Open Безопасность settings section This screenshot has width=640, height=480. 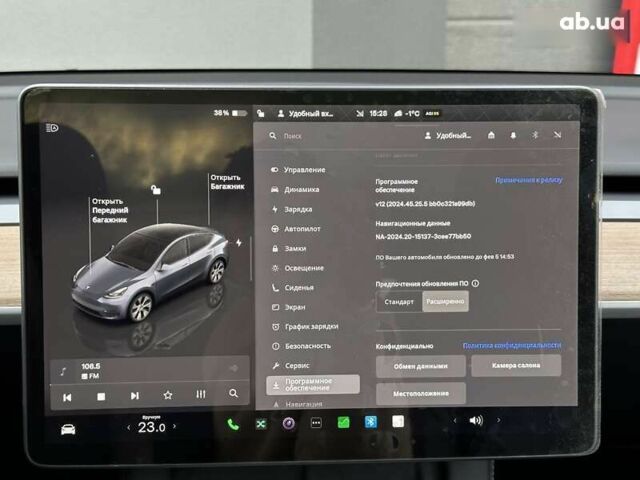tap(301, 346)
